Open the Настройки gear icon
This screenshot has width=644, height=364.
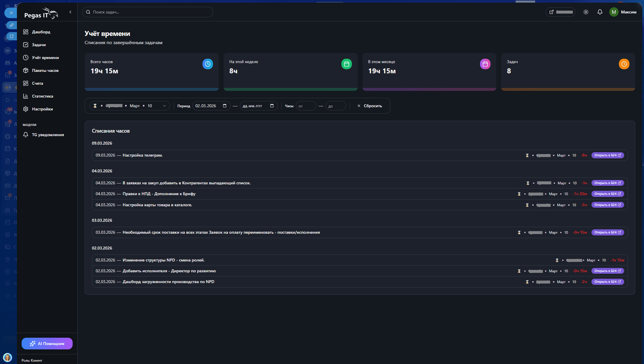pyautogui.click(x=26, y=109)
